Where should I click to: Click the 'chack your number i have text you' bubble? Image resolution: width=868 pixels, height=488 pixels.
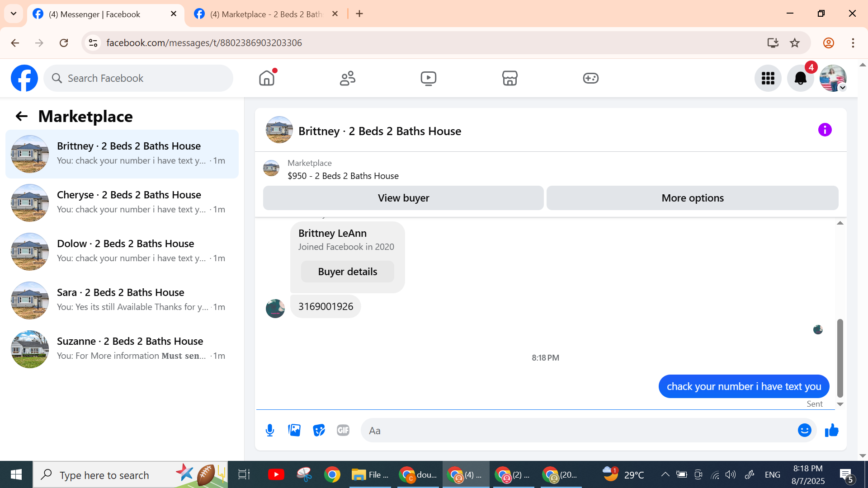(744, 386)
